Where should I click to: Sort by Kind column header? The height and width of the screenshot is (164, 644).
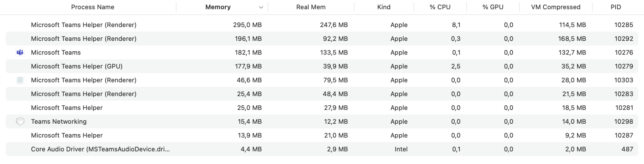(384, 7)
